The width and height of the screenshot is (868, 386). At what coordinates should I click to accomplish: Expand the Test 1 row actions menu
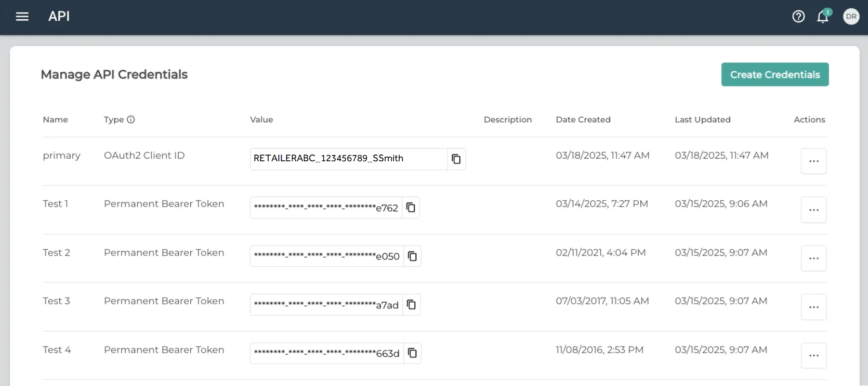coord(813,210)
